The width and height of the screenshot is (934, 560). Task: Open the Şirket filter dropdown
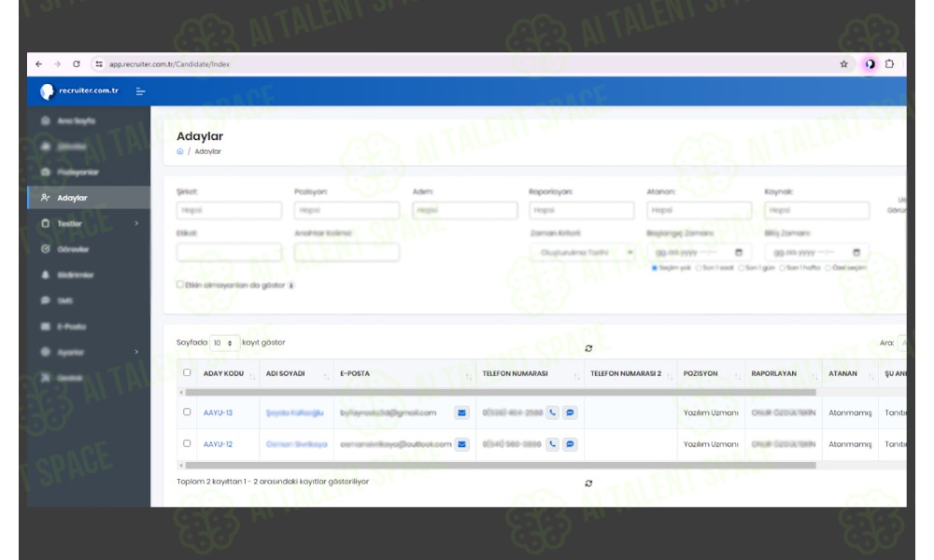click(229, 210)
